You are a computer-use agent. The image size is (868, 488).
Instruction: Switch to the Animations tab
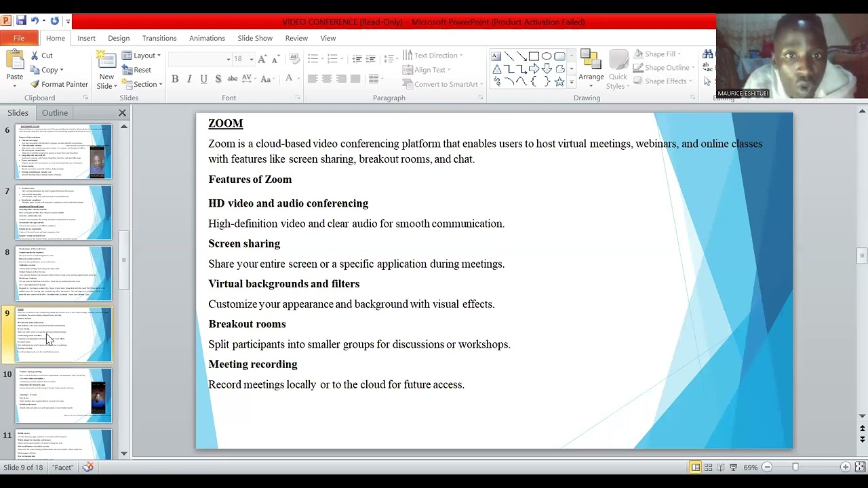(207, 38)
